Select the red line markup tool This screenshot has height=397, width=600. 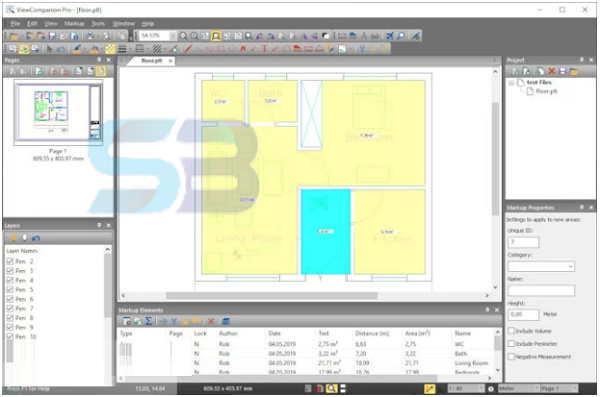point(188,49)
